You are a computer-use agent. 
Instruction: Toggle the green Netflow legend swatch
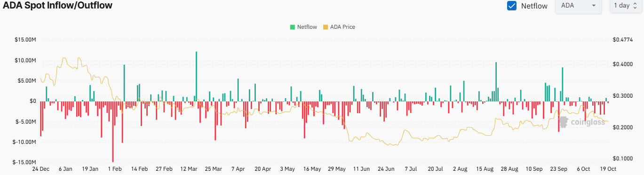pos(293,27)
